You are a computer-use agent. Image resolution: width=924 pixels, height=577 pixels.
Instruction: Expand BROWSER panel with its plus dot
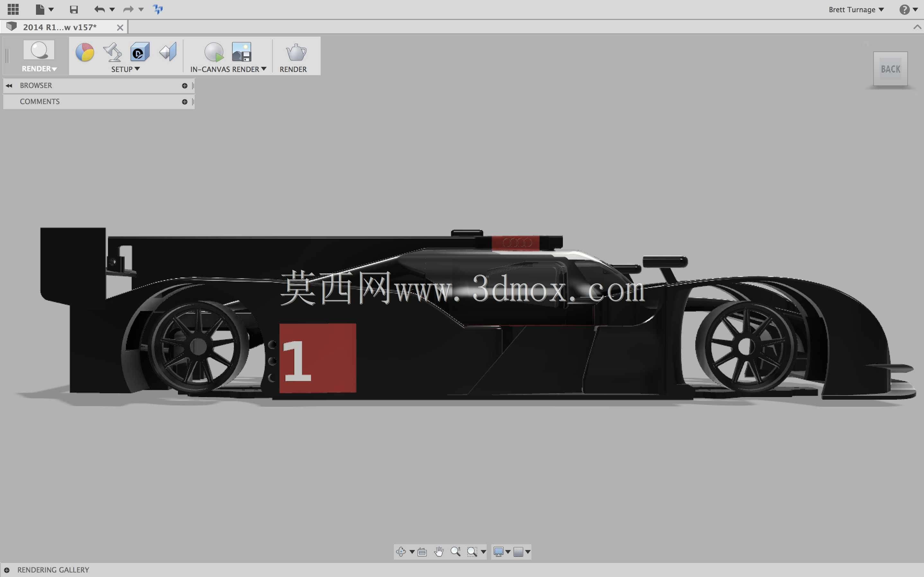[x=185, y=86]
